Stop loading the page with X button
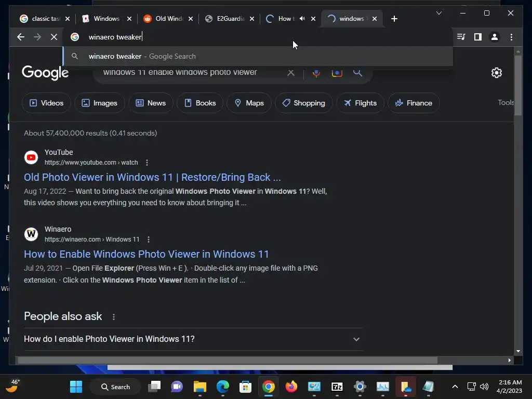The height and width of the screenshot is (399, 532). 54,37
